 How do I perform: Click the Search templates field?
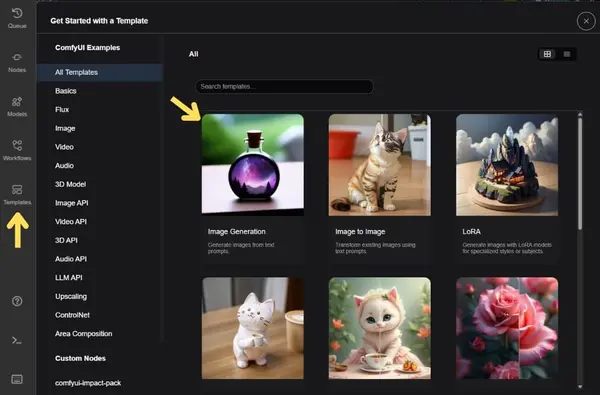[284, 87]
